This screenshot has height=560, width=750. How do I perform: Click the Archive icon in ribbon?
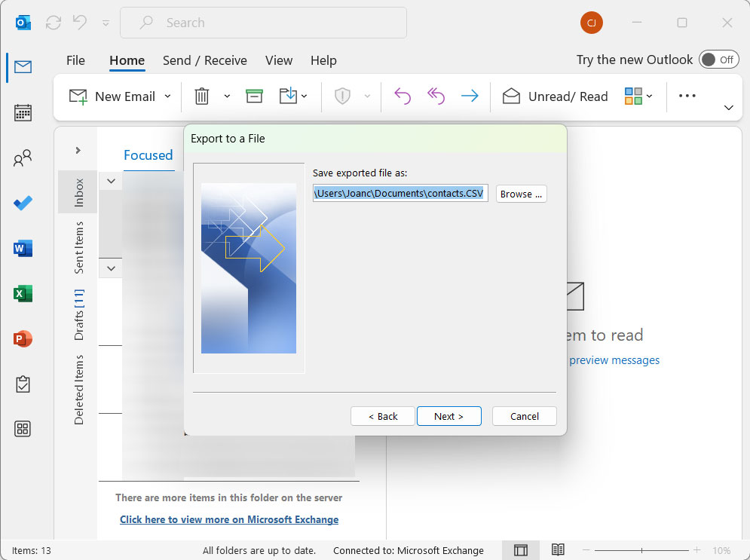click(x=254, y=96)
